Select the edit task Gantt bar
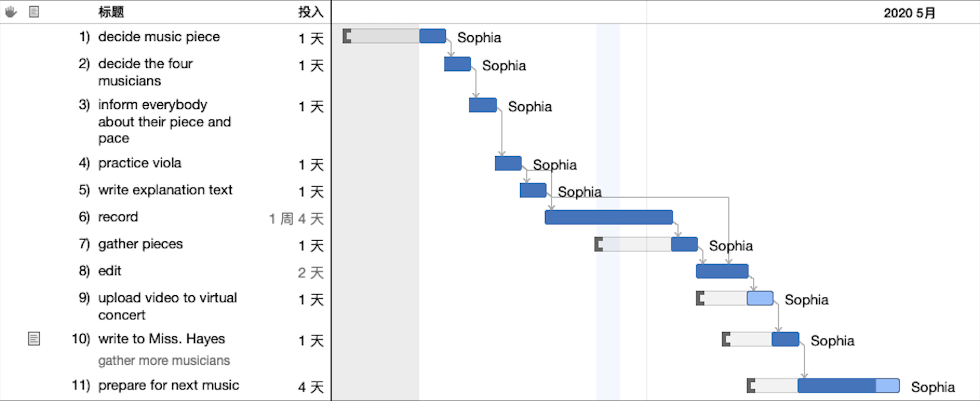This screenshot has width=980, height=401. click(x=722, y=271)
